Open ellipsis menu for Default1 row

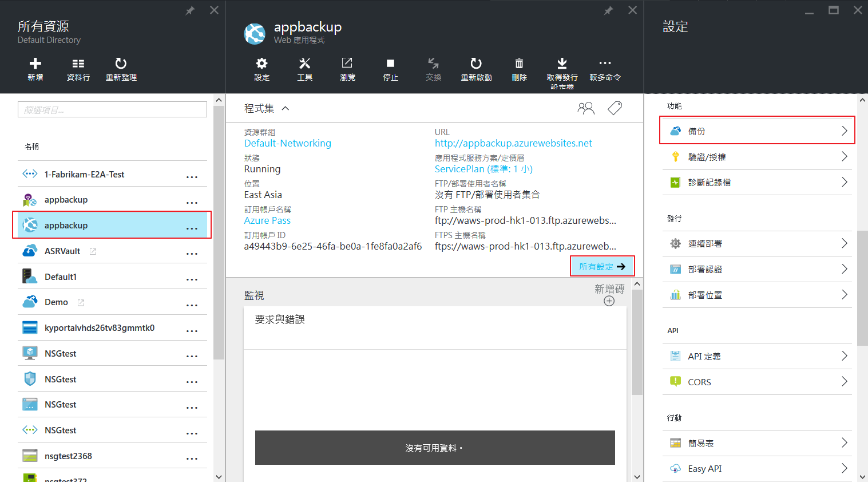(x=192, y=279)
